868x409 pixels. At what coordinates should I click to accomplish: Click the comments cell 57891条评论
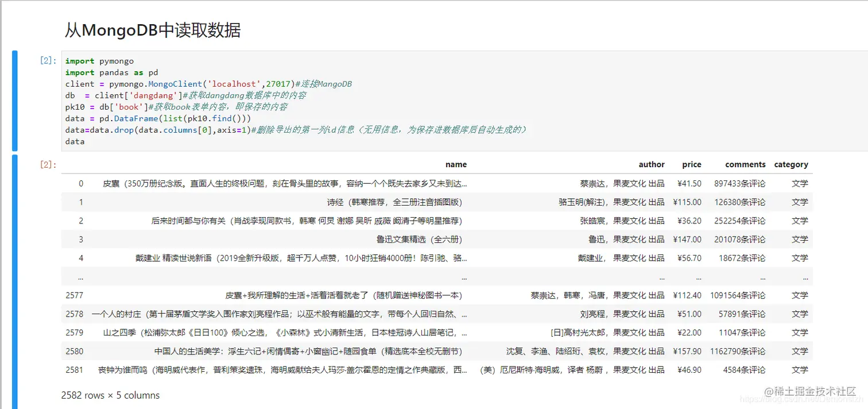coord(742,314)
